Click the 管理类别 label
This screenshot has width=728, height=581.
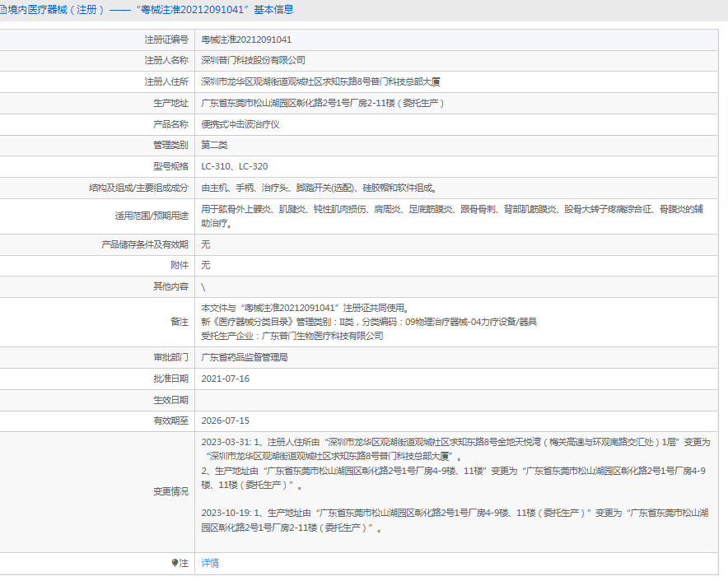(x=170, y=145)
